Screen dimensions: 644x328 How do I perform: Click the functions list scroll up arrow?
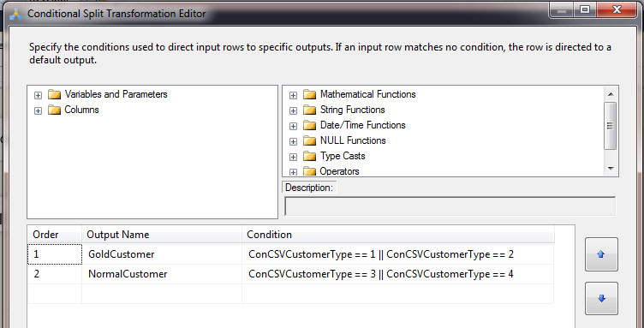click(611, 94)
